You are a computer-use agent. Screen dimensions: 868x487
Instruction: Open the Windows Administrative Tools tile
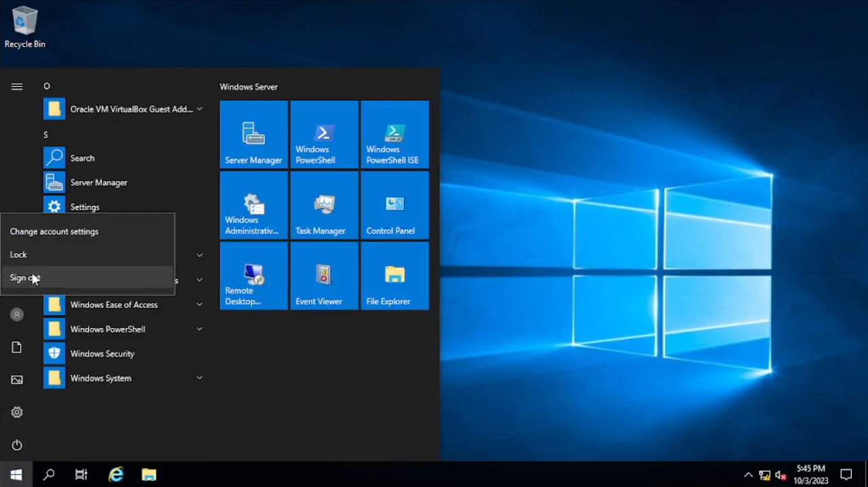tap(253, 205)
